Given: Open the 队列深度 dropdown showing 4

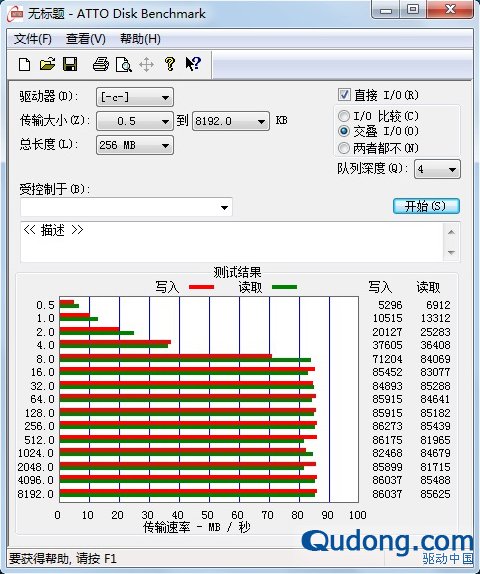Looking at the screenshot, I should [x=437, y=169].
